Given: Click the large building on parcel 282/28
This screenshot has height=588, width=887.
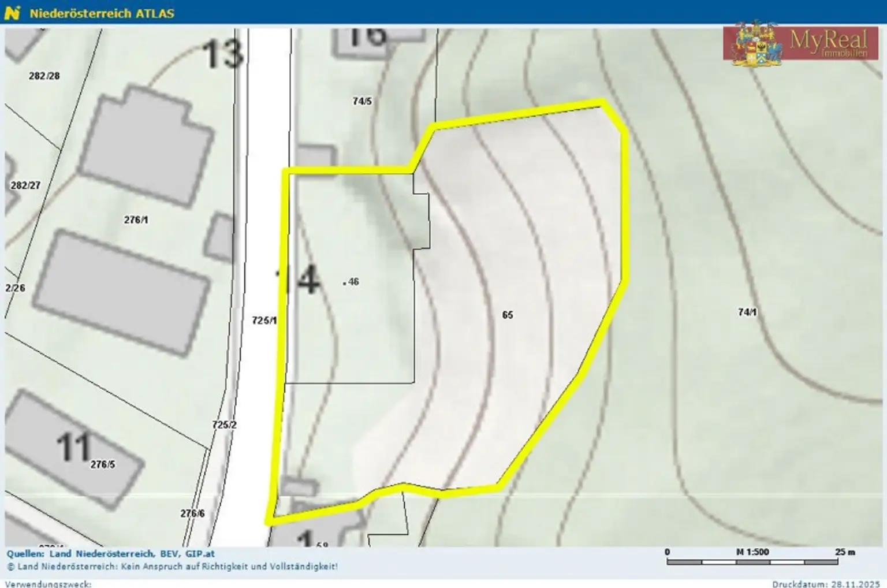Looking at the screenshot, I should (148, 141).
